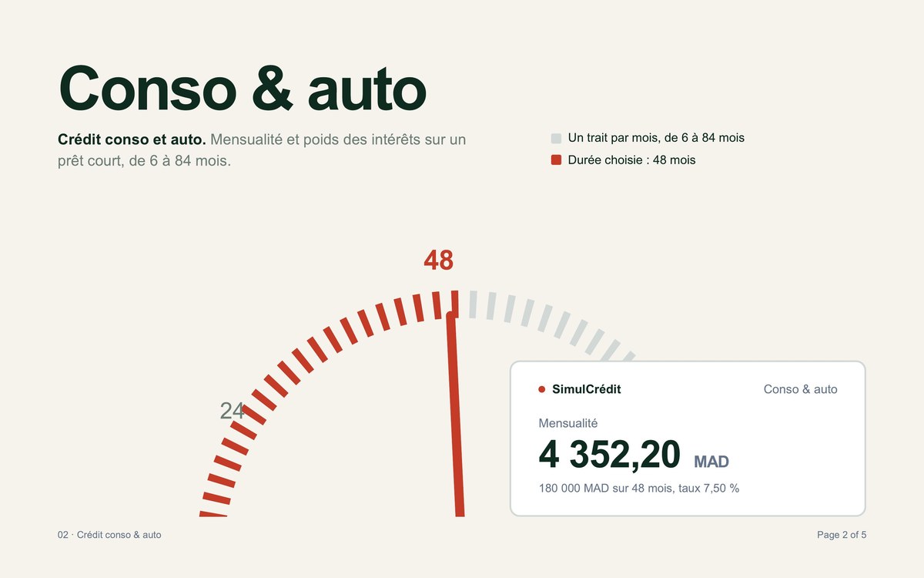The height and width of the screenshot is (578, 924).
Task: Click the red legend swatch for chosen duration
Action: click(556, 160)
